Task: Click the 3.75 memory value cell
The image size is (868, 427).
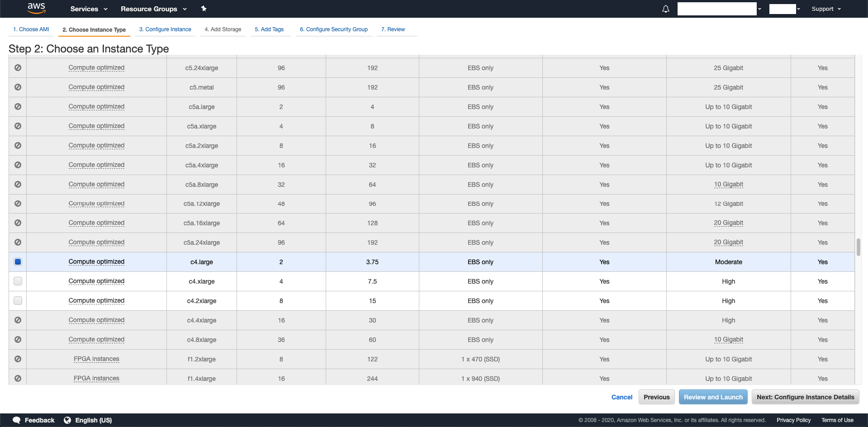Action: [x=372, y=262]
